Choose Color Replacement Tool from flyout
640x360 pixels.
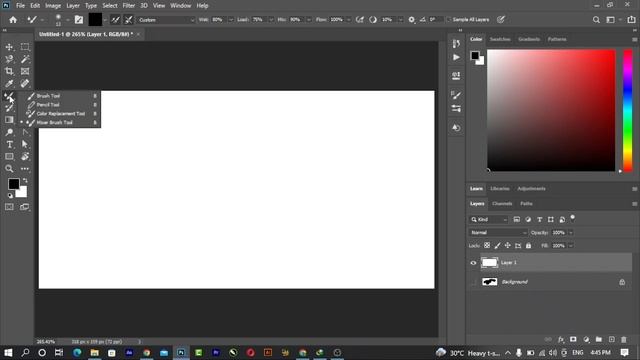click(60, 114)
